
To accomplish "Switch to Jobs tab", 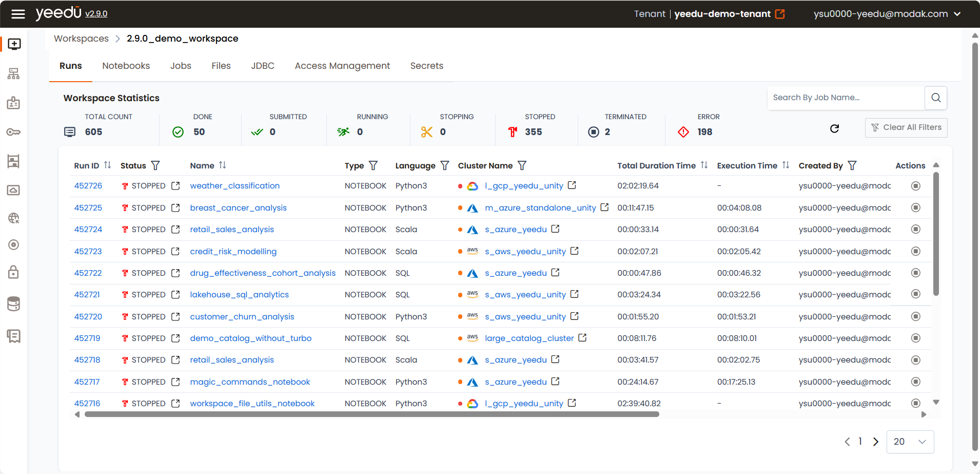I will [x=181, y=66].
